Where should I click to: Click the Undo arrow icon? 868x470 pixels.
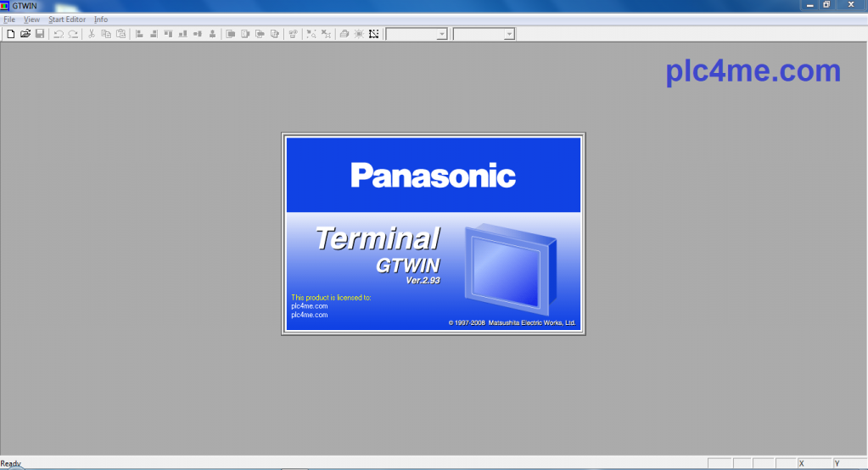point(59,34)
